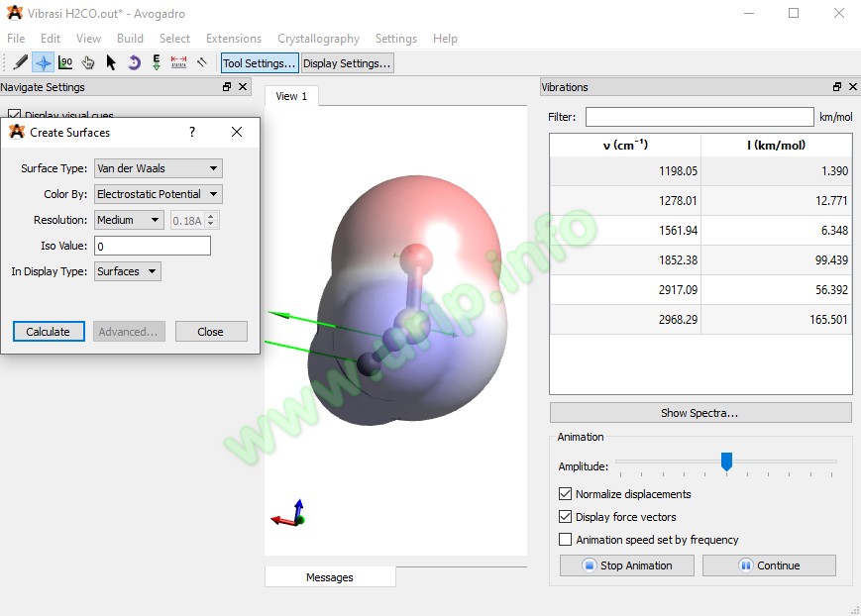
Task: Click the resolution value spinner arrows
Action: pos(211,220)
